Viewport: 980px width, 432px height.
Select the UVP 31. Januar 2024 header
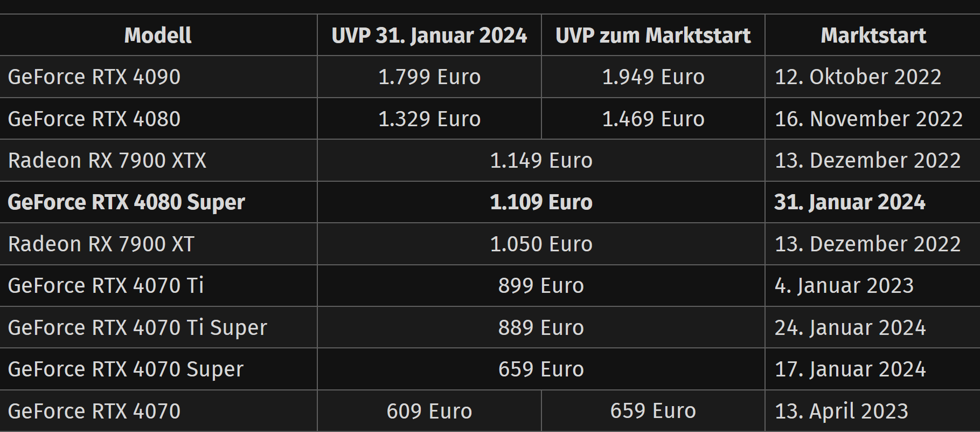pyautogui.click(x=429, y=36)
